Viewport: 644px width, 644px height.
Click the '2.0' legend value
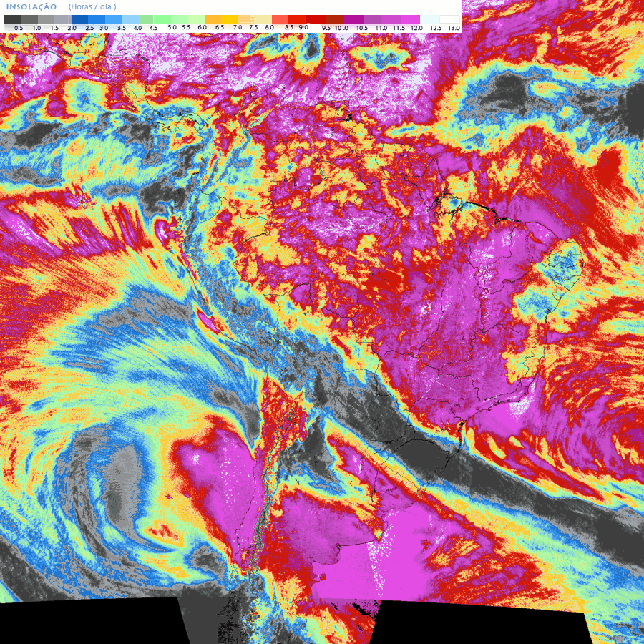point(72,28)
